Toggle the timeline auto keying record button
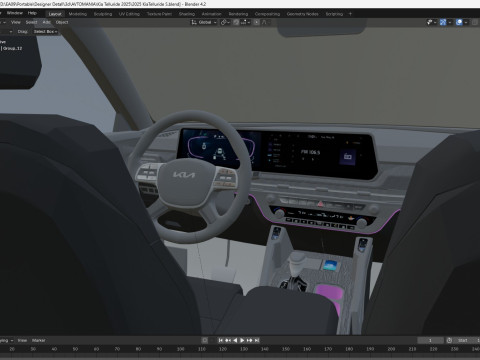 tap(205, 340)
